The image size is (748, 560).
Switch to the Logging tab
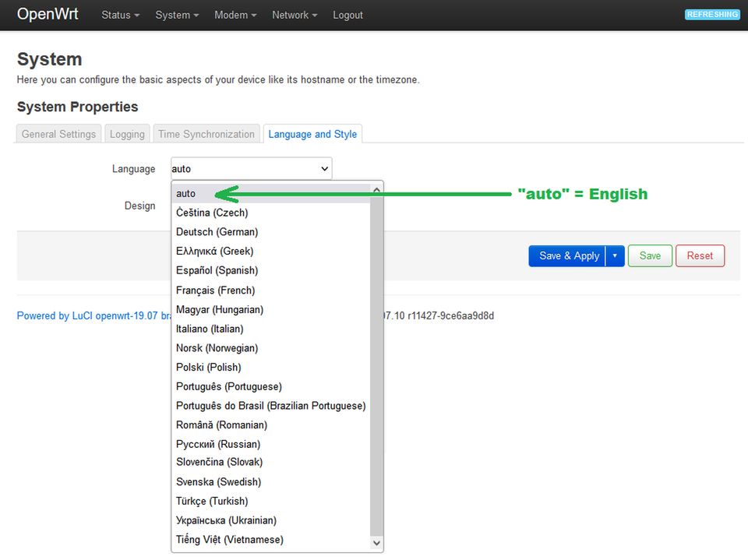coord(127,134)
